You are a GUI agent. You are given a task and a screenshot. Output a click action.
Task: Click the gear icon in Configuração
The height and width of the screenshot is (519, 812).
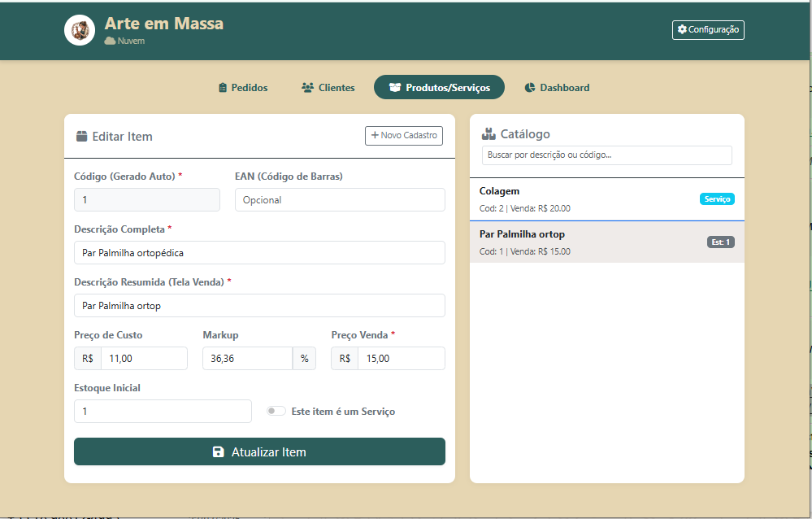pyautogui.click(x=682, y=29)
